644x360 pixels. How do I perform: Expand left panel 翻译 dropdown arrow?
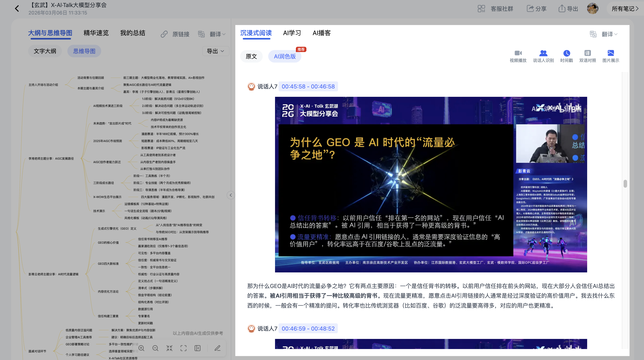tap(224, 34)
